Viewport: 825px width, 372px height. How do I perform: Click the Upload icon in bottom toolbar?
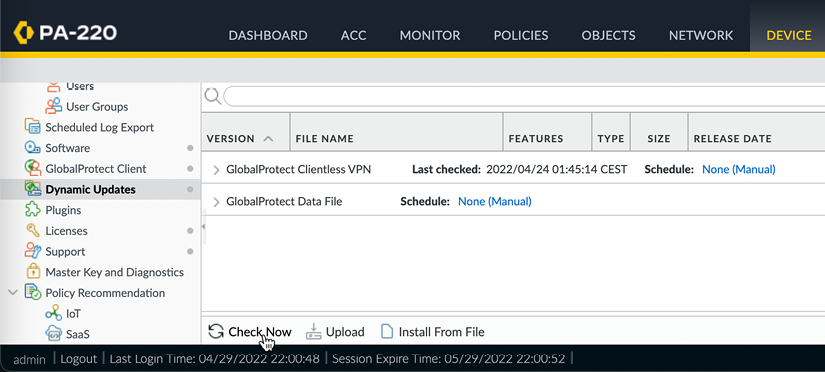pos(314,331)
